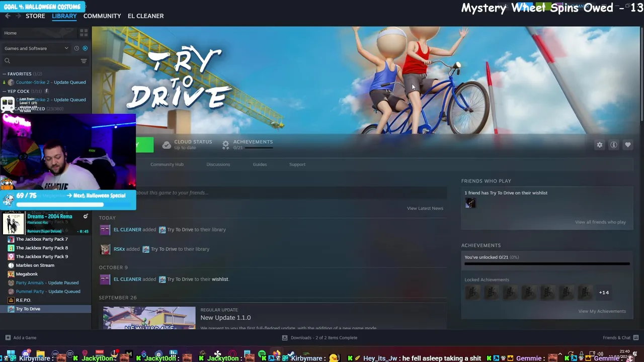
Task: Click the achievements gear icon
Action: [x=225, y=145]
